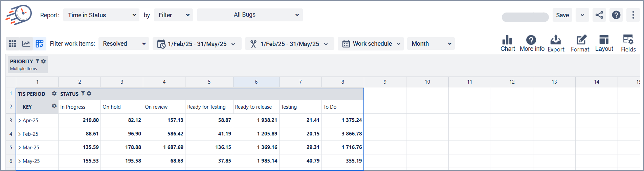The width and height of the screenshot is (644, 171).
Task: Click the PRIORITY filter funnel icon
Action: pyautogui.click(x=37, y=61)
